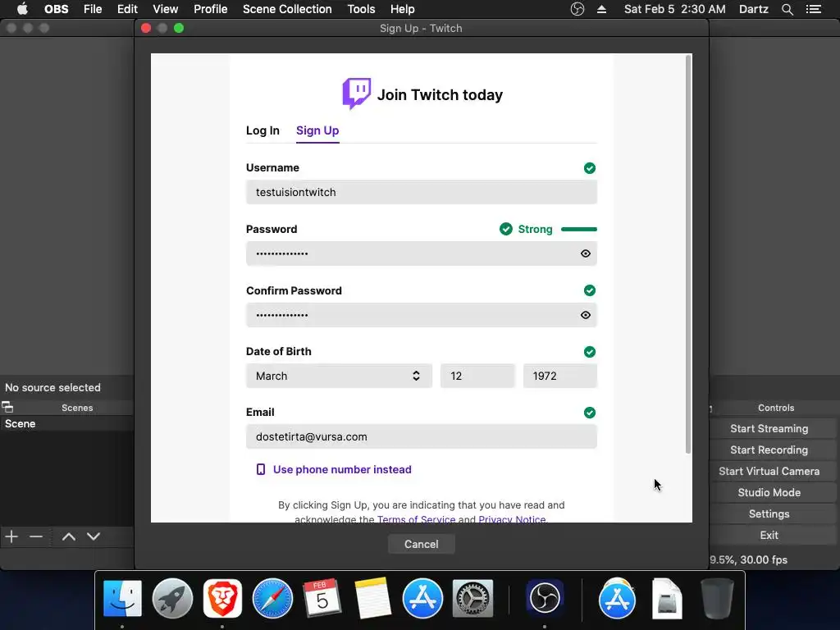This screenshot has height=630, width=840.
Task: Click the birth day field showing 12
Action: 477,376
